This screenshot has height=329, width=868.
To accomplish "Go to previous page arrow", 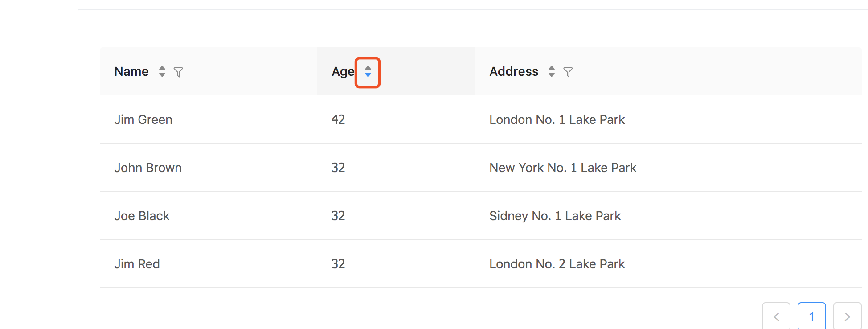I will pos(776,316).
